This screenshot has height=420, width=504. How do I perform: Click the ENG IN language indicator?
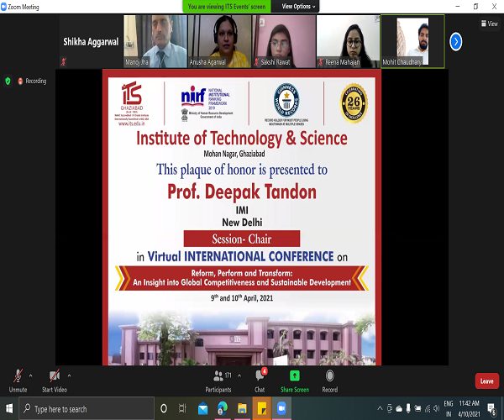[449, 408]
